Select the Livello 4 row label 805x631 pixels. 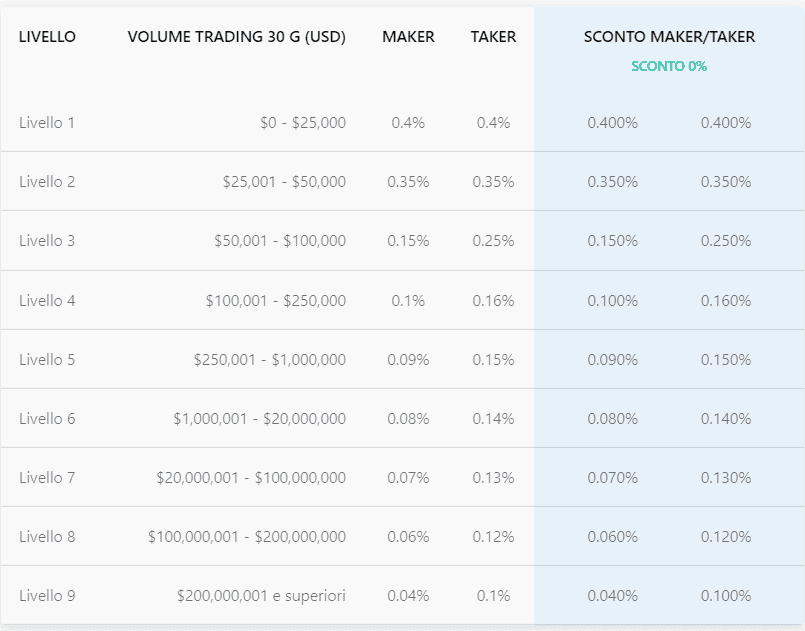coord(47,300)
